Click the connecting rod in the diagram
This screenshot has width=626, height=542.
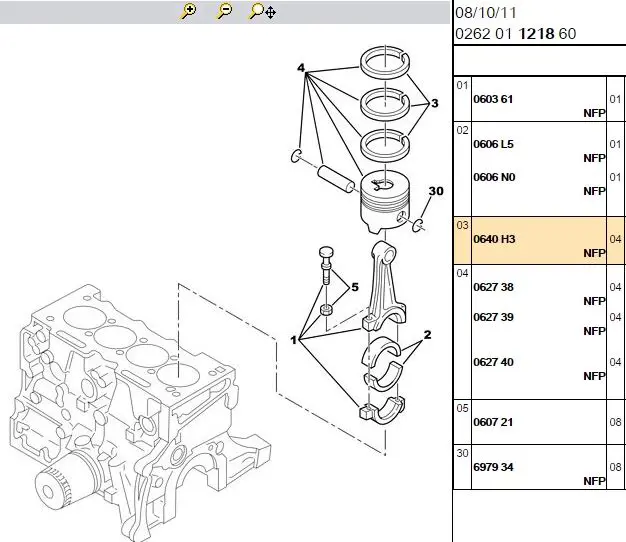pos(385,285)
